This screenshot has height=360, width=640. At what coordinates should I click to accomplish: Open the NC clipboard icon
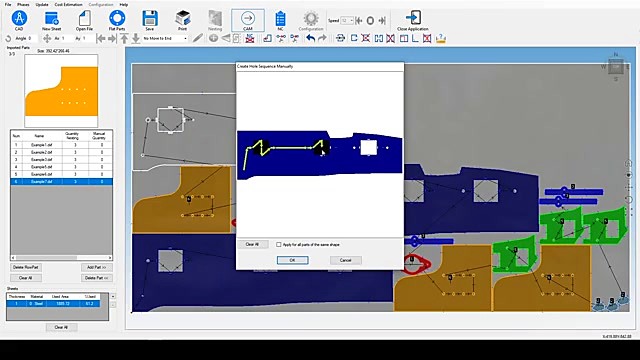[x=280, y=19]
